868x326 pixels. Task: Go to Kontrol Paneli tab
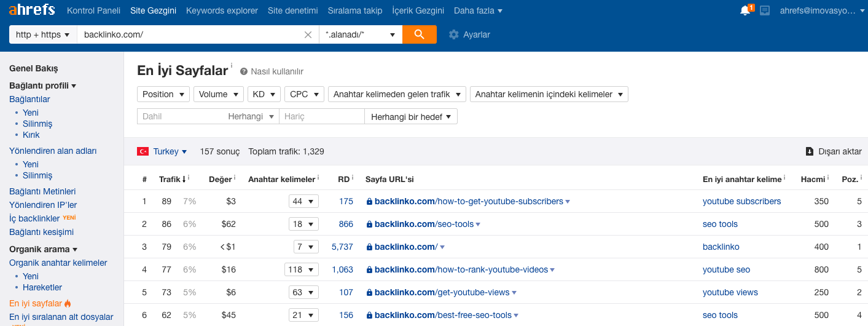coord(93,10)
